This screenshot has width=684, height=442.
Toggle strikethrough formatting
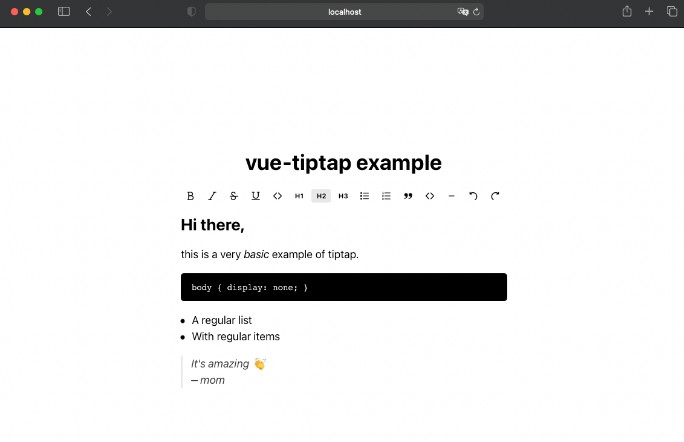coord(234,196)
